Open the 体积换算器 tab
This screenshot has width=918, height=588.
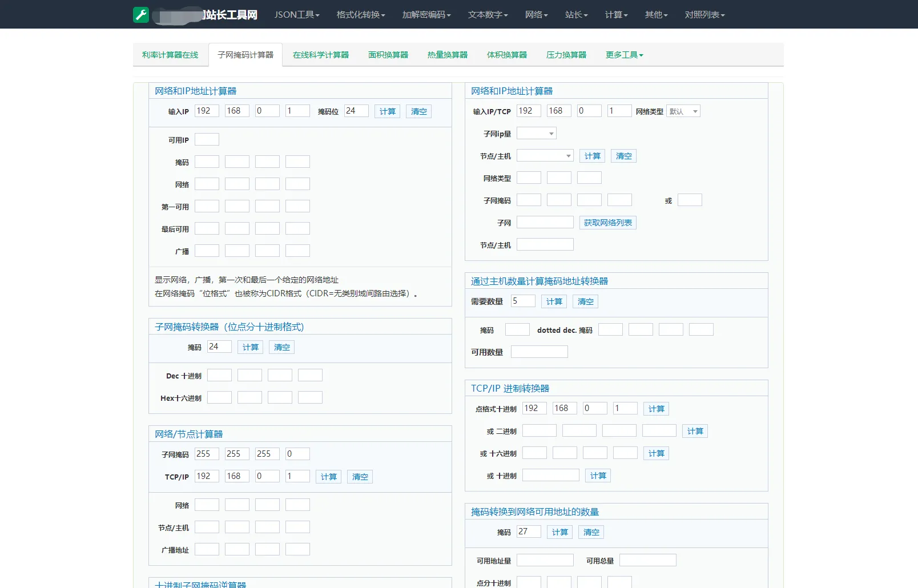click(x=507, y=55)
